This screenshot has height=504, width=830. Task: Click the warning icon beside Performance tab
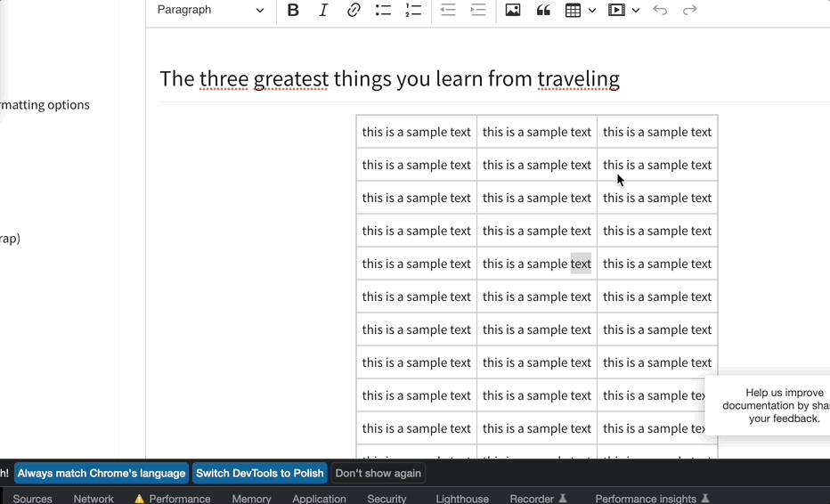(x=139, y=499)
